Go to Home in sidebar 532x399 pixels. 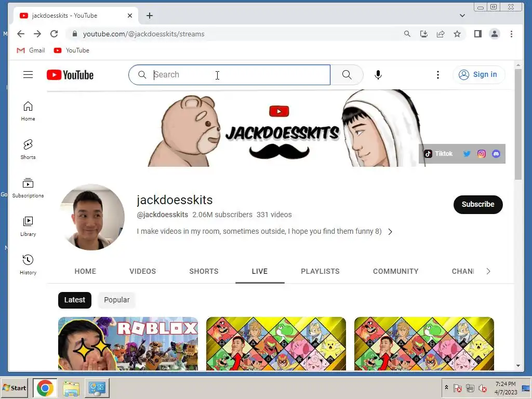pyautogui.click(x=28, y=111)
